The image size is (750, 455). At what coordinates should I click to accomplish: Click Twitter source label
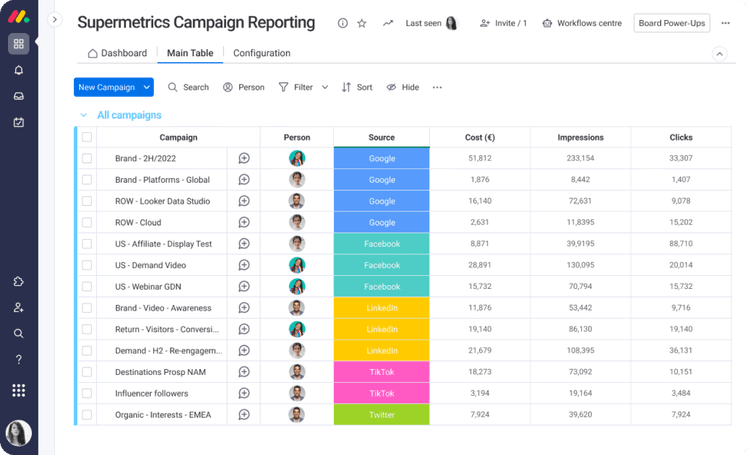[x=382, y=414]
